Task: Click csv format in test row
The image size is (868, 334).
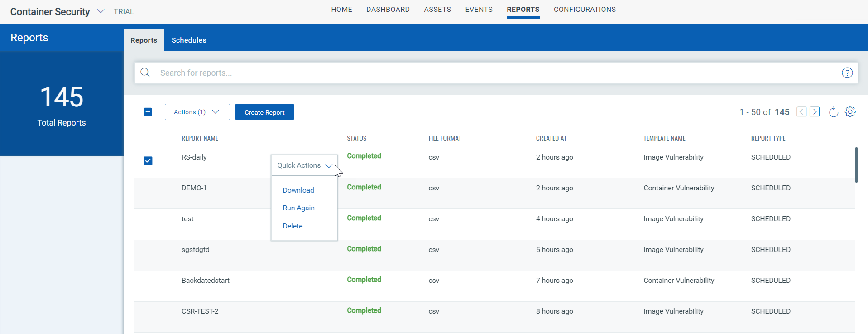Action: coord(434,219)
